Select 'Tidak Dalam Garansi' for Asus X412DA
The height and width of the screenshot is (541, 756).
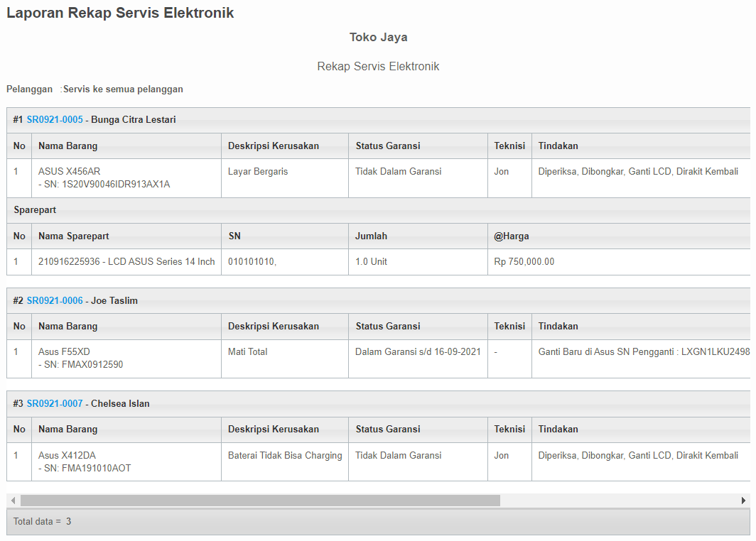coord(398,455)
